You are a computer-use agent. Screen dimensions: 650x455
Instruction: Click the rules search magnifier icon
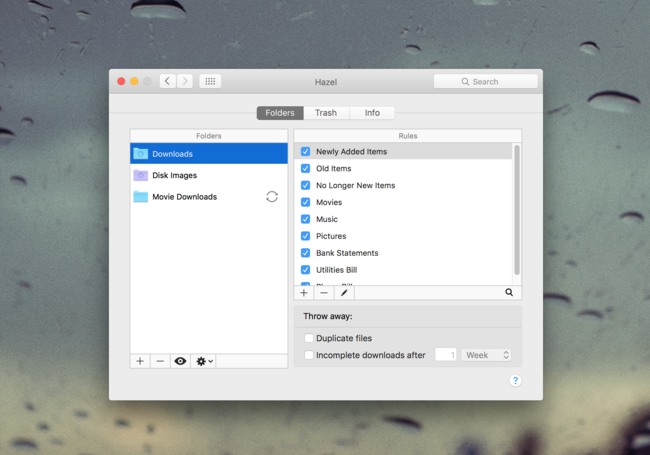509,293
